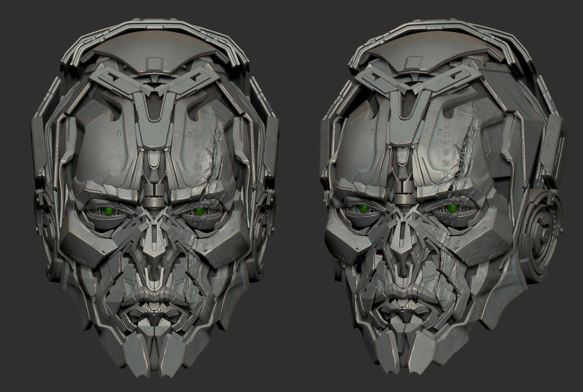
Task: Click the unscarred green eye on front-facing head
Action: pyautogui.click(x=109, y=211)
